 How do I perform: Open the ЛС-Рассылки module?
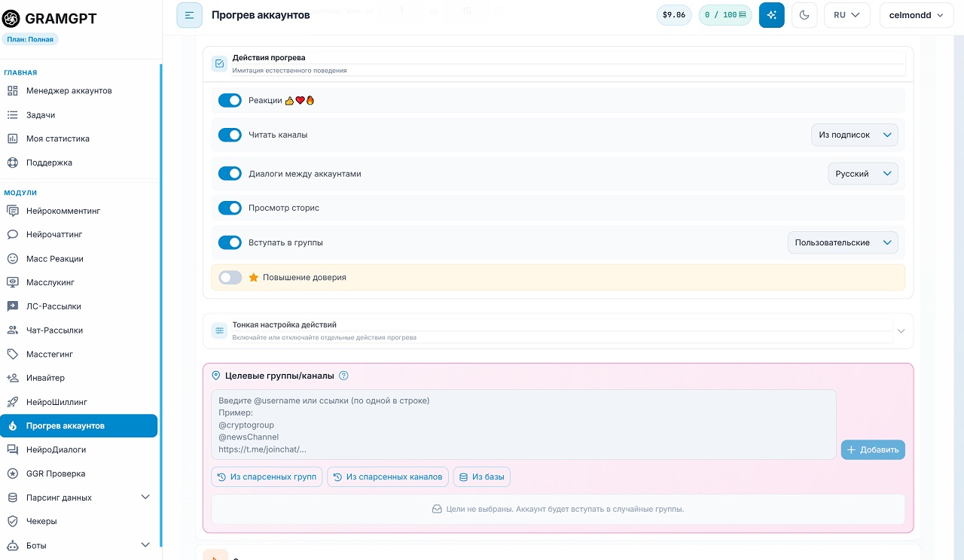(79, 306)
